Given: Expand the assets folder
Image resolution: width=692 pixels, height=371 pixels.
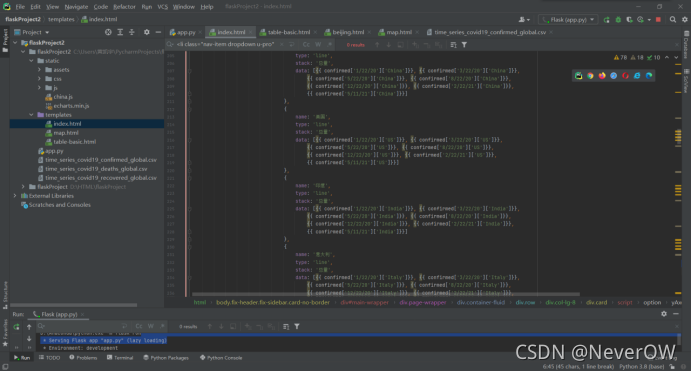Looking at the screenshot, I should 39,70.
